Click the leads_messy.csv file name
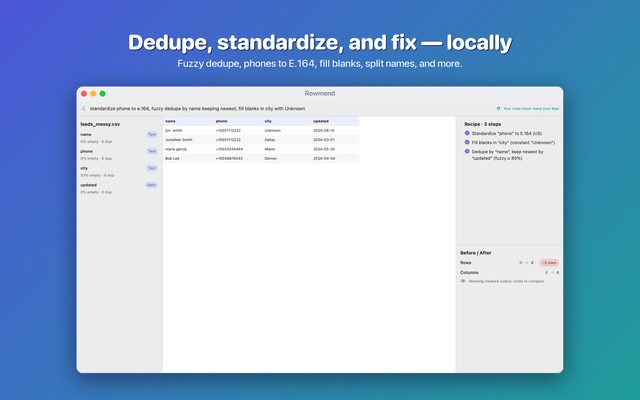This screenshot has width=640, height=400. coord(100,124)
